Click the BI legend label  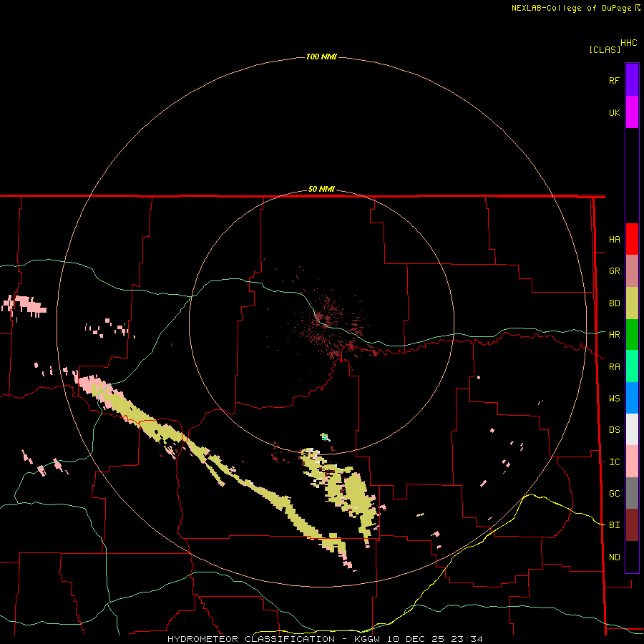pyautogui.click(x=614, y=525)
